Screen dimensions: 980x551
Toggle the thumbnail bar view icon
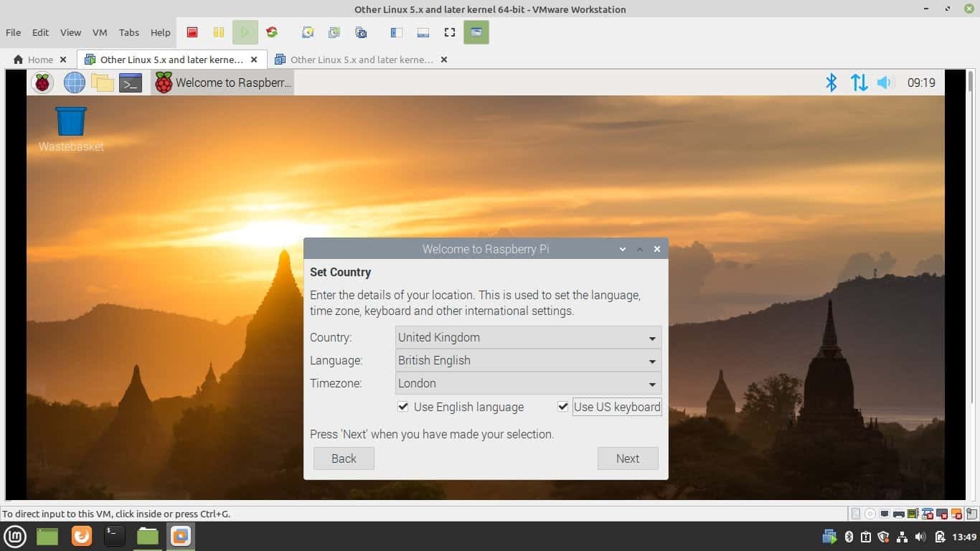(x=423, y=32)
